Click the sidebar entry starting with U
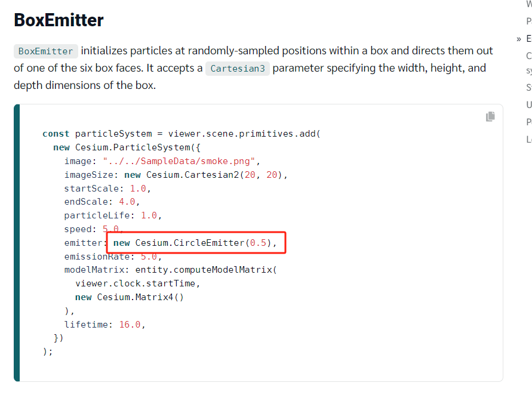532x398 pixels. pyautogui.click(x=528, y=104)
